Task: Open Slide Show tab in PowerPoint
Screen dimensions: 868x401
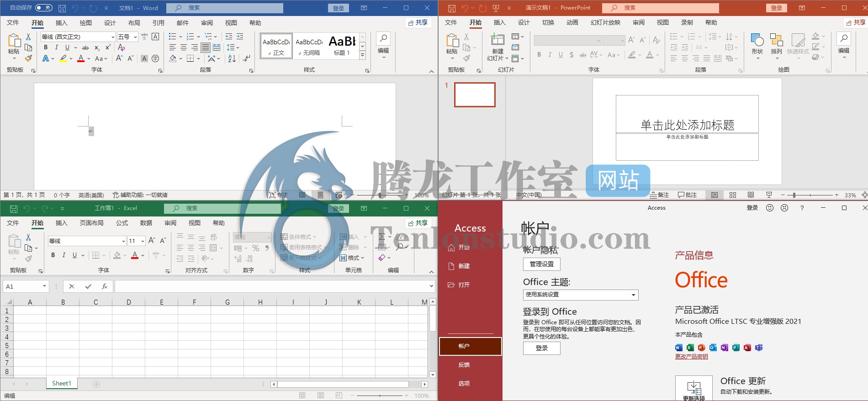Action: coord(605,22)
